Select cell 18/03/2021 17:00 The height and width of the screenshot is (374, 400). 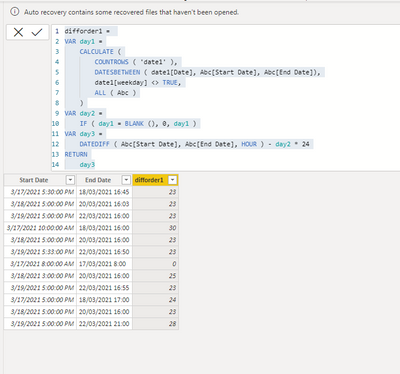(104, 300)
